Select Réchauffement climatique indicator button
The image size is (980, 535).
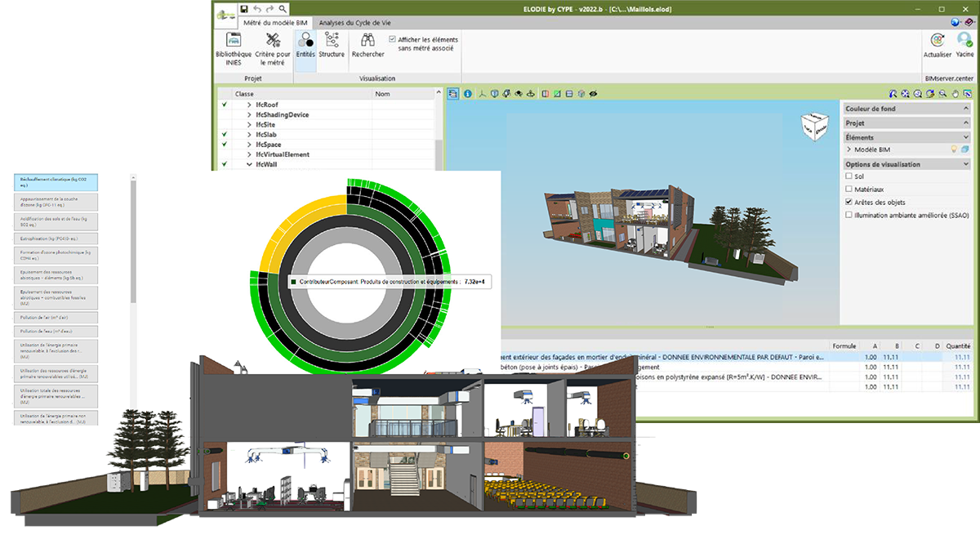56,182
